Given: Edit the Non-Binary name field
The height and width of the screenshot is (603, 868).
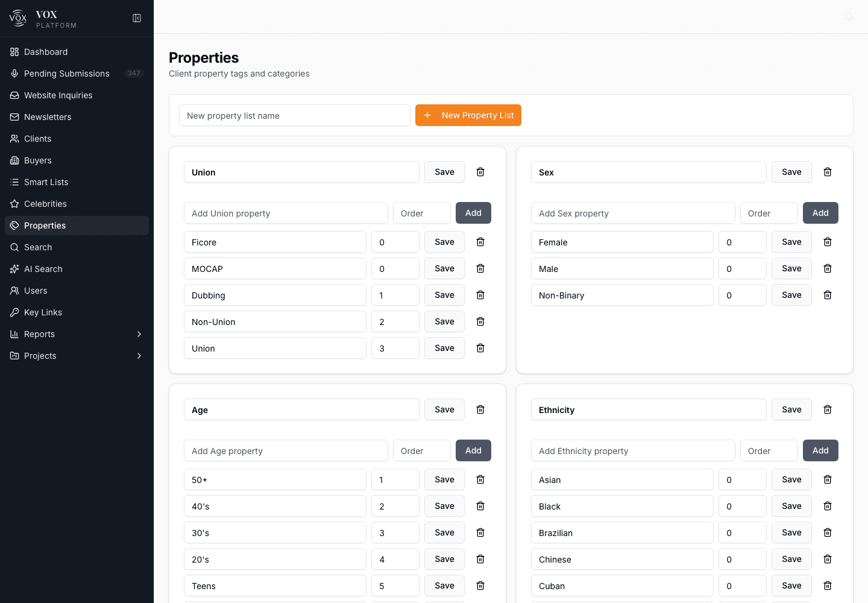Looking at the screenshot, I should tap(622, 295).
